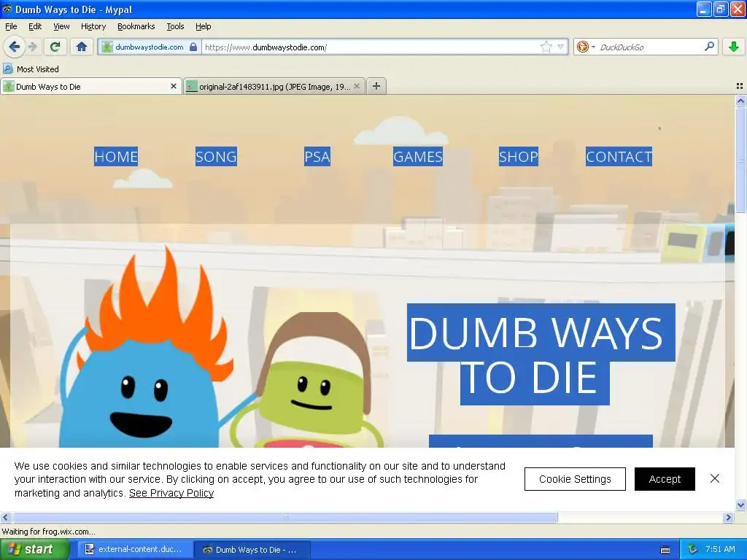
Task: Click the horizontal scrollbar thumb
Action: coord(285,517)
